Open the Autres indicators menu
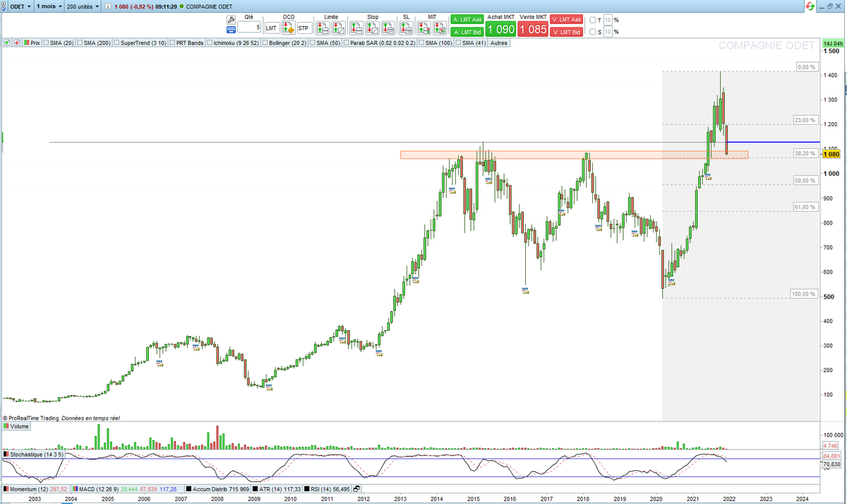The height and width of the screenshot is (504, 847). coord(498,42)
